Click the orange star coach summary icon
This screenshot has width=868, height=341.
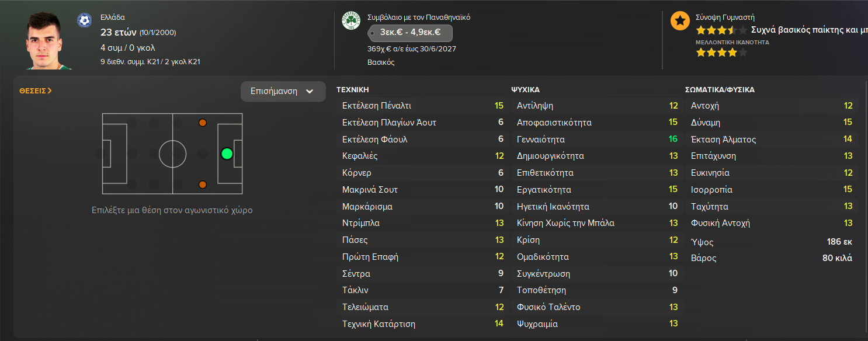tap(679, 21)
